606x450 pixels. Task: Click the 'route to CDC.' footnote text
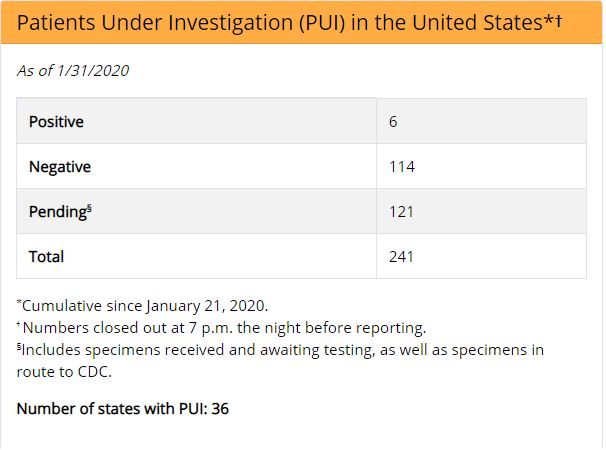[x=64, y=372]
